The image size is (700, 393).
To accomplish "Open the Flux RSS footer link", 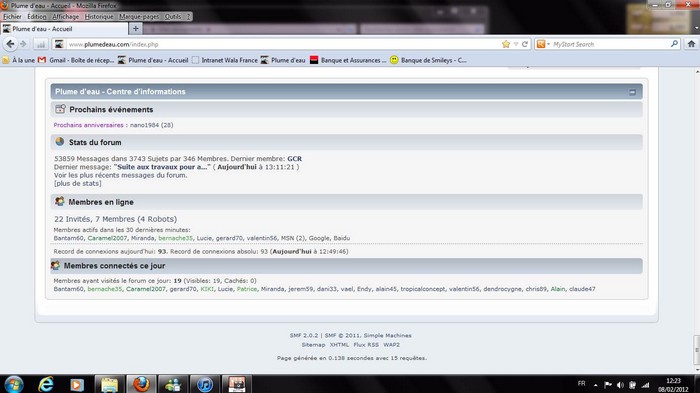I will (x=366, y=345).
